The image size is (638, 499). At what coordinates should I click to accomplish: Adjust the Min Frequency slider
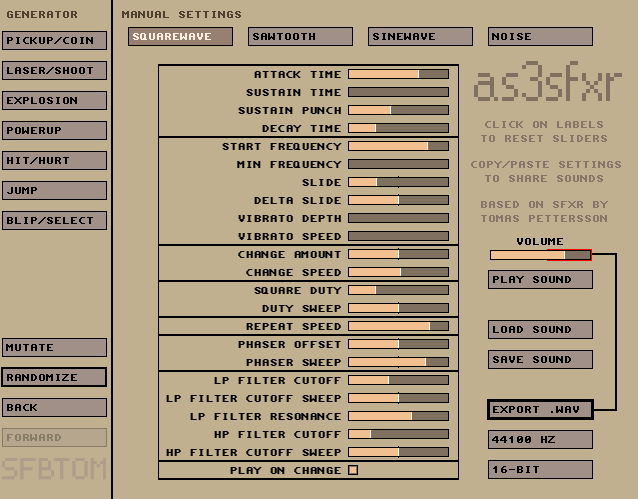click(x=399, y=164)
